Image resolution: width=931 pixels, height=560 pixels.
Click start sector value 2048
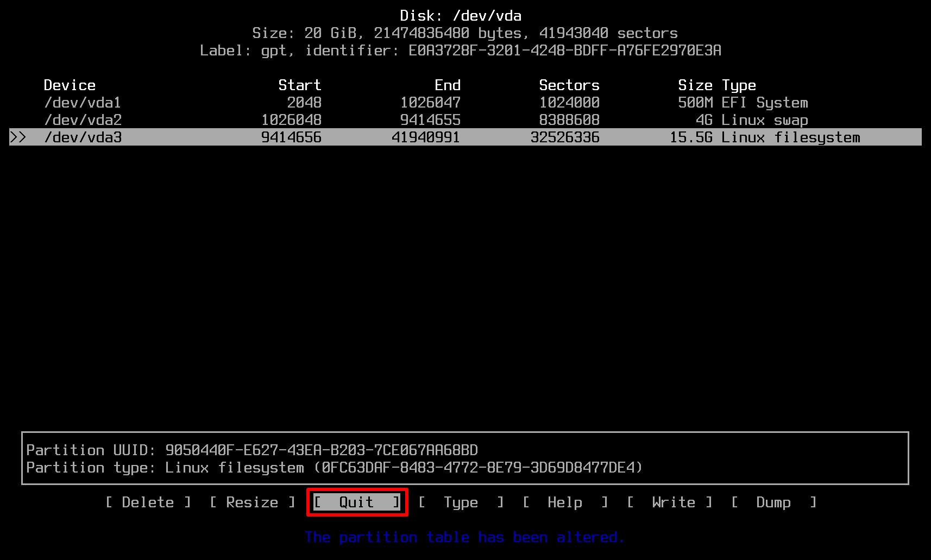[x=304, y=103]
